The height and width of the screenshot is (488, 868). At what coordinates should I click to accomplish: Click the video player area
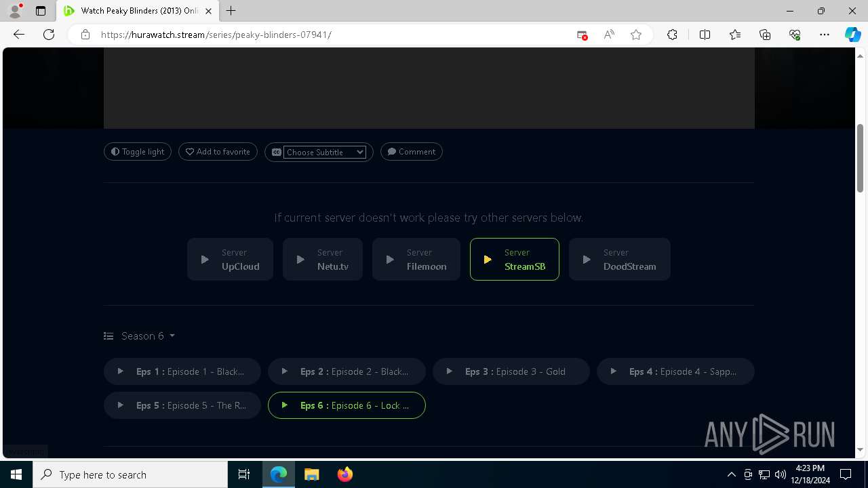429,88
